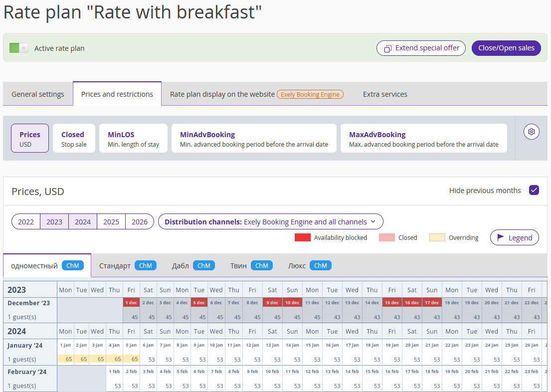Screen dimensions: 551x392
Task: Select the 5 jan price cell 65
Action: click(132, 359)
